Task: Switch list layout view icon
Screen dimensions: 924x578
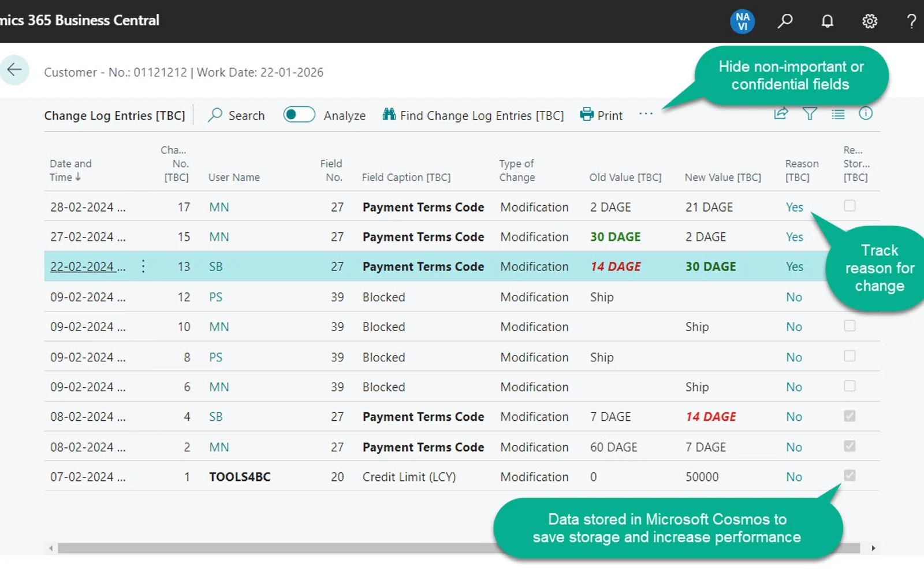Action: pyautogui.click(x=838, y=114)
